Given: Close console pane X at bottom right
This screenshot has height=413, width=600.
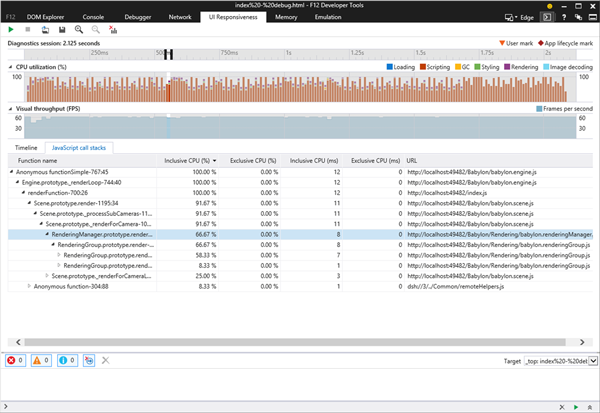Looking at the screenshot, I should 562,407.
